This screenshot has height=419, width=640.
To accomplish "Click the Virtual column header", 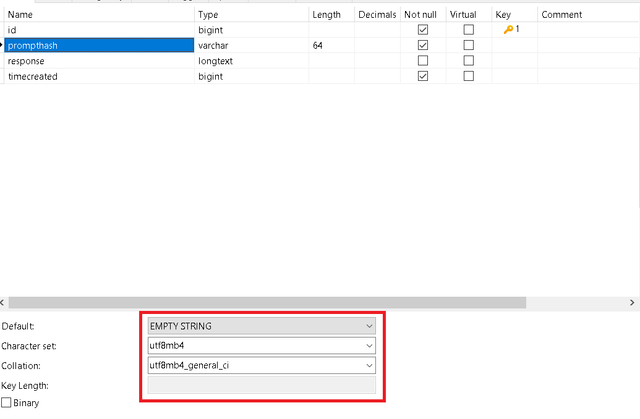I will point(469,15).
